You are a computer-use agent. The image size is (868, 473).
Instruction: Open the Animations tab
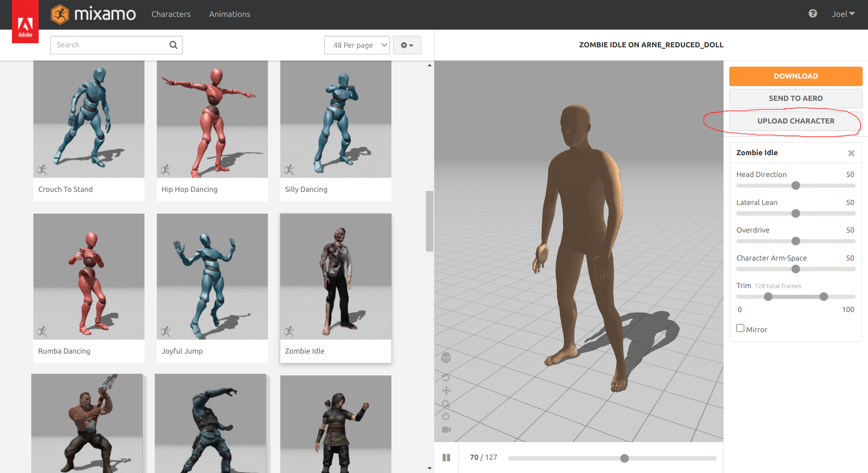(229, 14)
